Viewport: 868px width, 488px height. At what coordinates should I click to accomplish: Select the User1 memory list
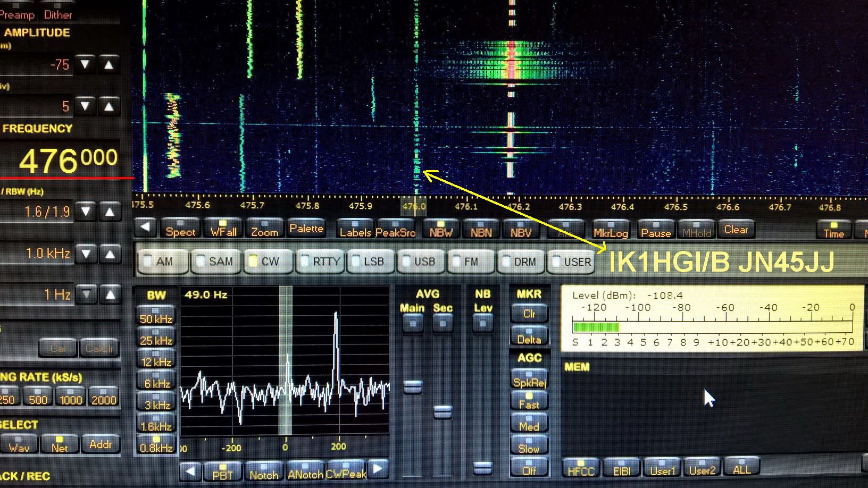pyautogui.click(x=662, y=468)
